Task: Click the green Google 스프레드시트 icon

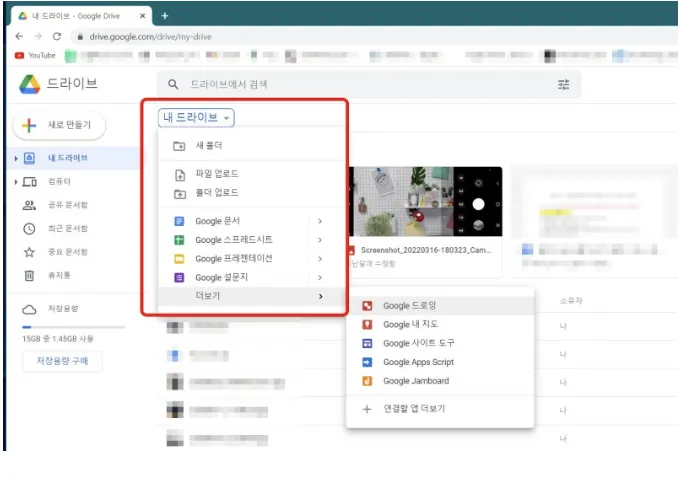Action: (179, 240)
